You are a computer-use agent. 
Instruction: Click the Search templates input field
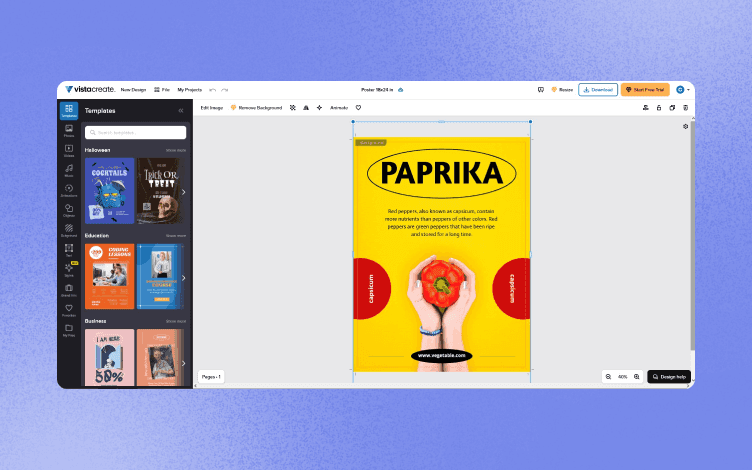(x=136, y=132)
